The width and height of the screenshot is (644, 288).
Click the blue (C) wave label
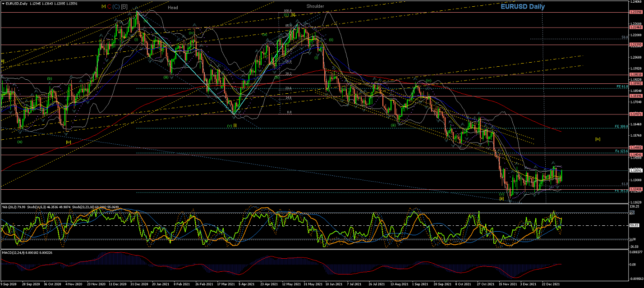[x=116, y=7]
